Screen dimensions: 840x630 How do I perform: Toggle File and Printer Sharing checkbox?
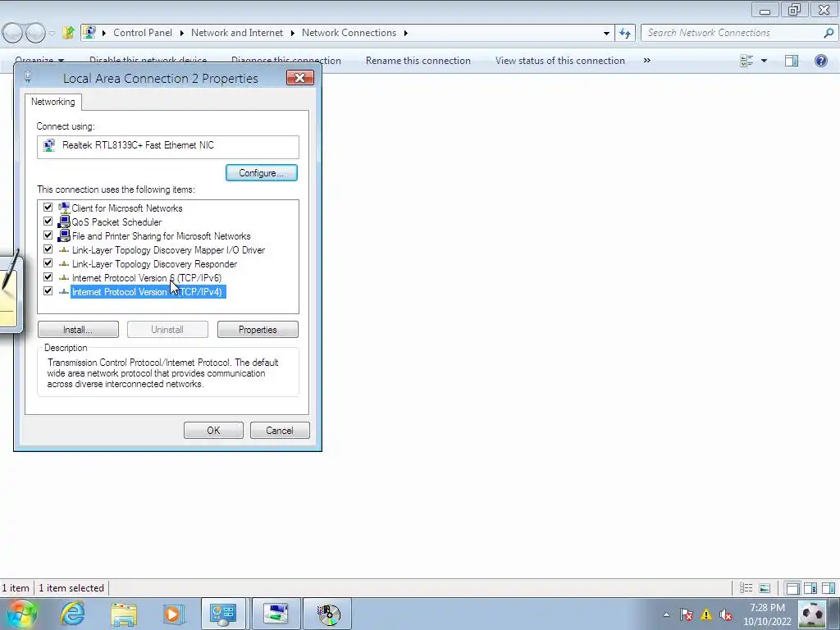48,235
